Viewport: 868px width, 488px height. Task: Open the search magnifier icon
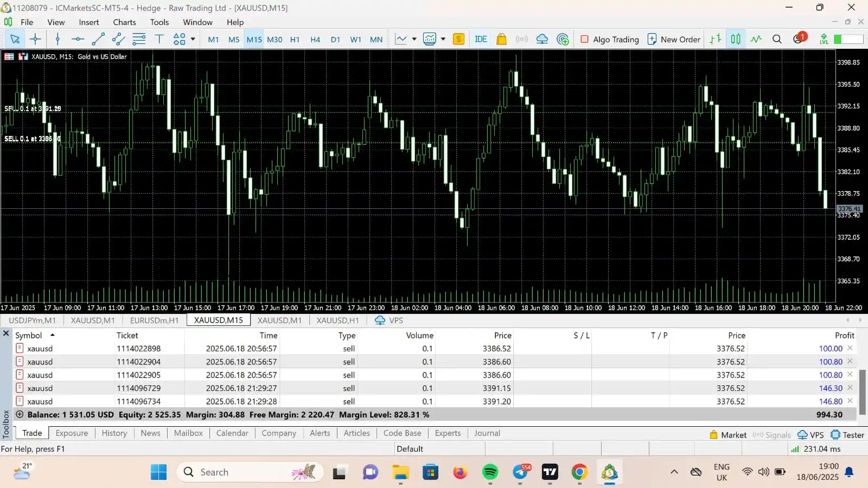[777, 39]
